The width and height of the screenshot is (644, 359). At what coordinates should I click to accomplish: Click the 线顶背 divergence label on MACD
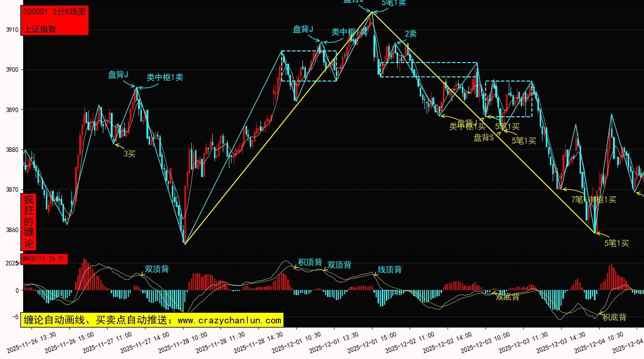[x=390, y=270]
